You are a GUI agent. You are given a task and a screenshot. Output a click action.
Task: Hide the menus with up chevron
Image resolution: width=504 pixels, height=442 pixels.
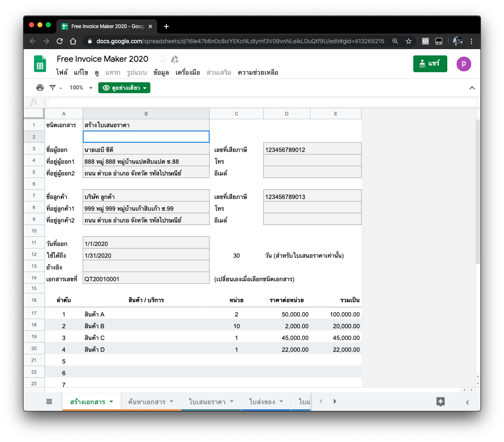(472, 88)
